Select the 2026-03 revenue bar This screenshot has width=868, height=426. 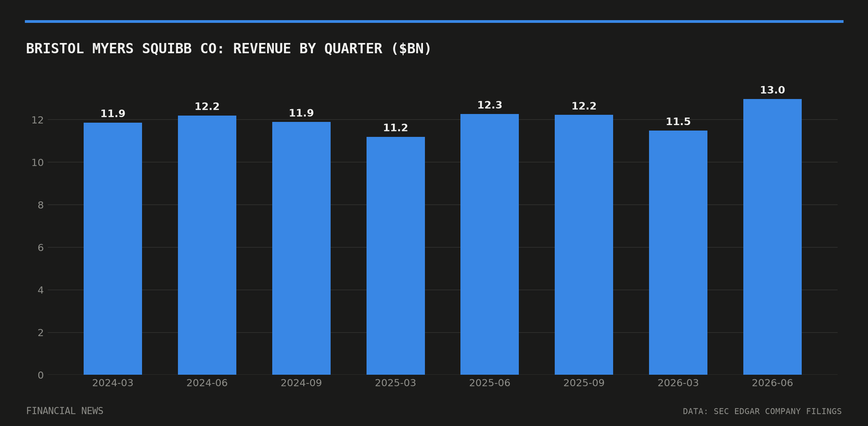[x=678, y=252]
